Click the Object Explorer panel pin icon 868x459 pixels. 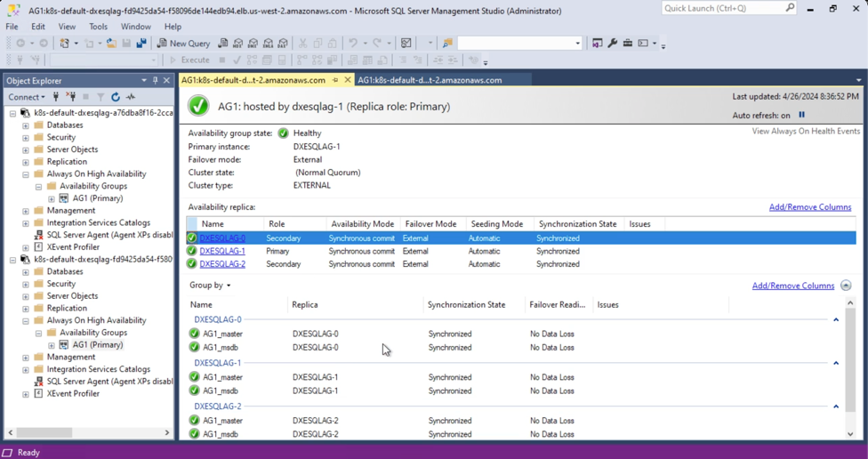(x=155, y=81)
